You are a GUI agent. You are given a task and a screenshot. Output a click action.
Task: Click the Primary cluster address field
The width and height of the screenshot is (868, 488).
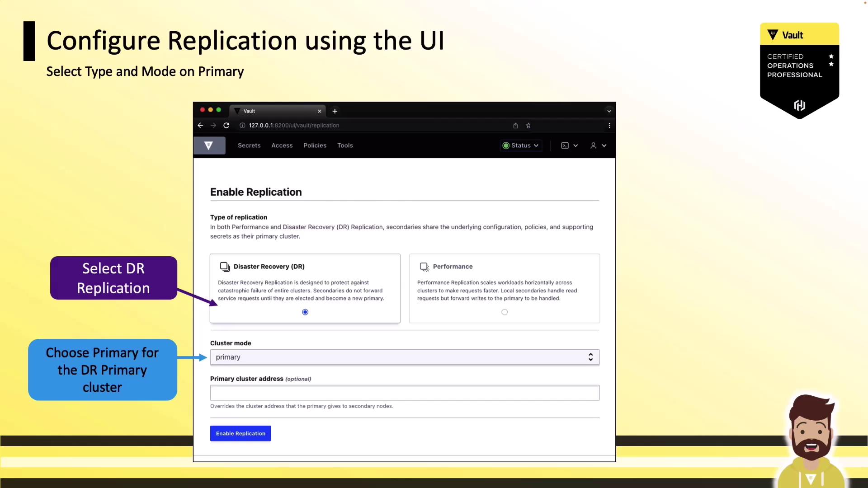click(x=404, y=393)
